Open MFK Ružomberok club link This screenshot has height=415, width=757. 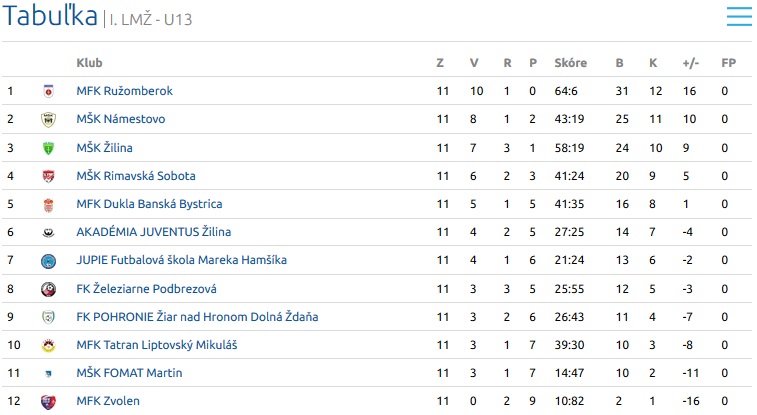125,91
